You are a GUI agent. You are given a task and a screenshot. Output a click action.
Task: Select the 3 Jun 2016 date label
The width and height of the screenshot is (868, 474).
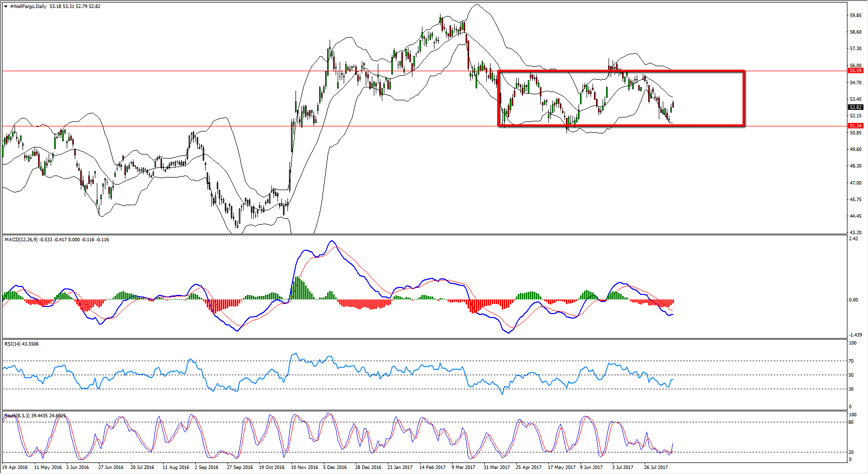click(x=78, y=467)
